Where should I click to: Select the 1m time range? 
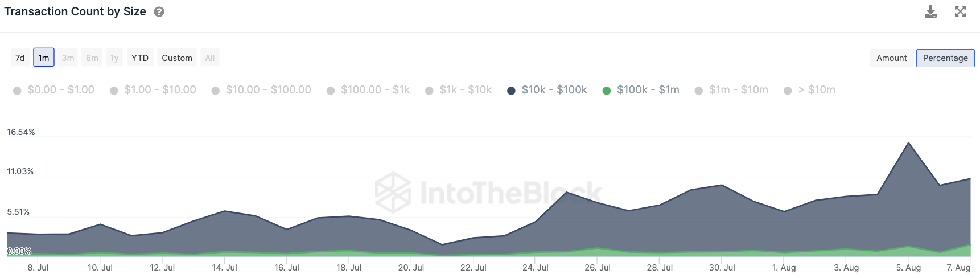(x=44, y=58)
